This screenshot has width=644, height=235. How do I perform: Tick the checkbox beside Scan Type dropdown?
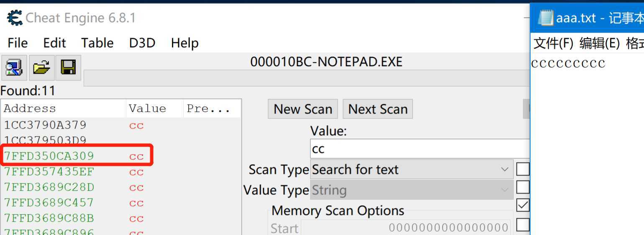pos(523,169)
